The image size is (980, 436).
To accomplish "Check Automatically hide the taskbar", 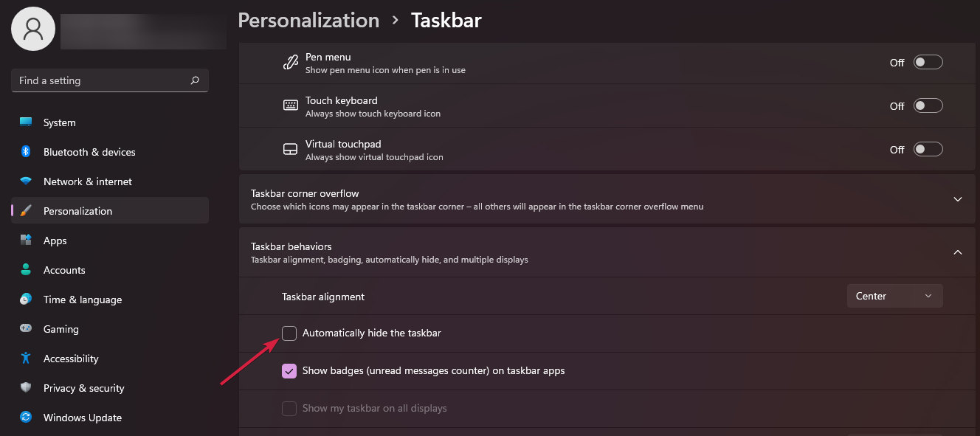I will (289, 333).
